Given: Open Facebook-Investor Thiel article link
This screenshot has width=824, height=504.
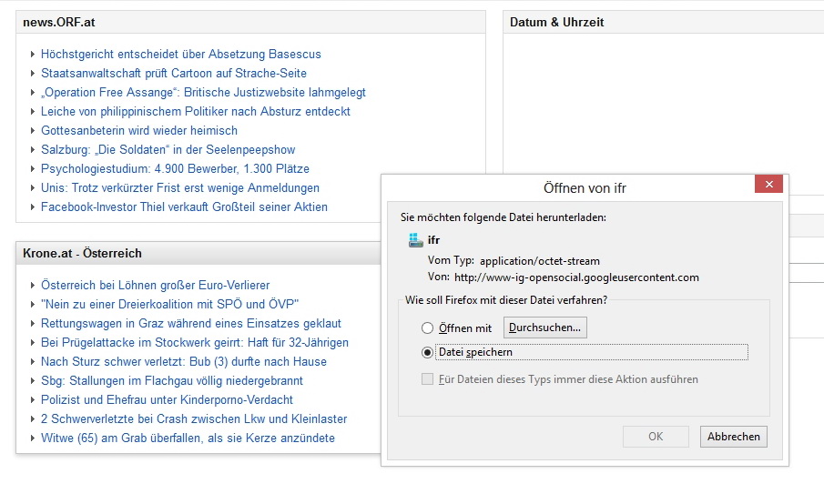Looking at the screenshot, I should tap(184, 207).
